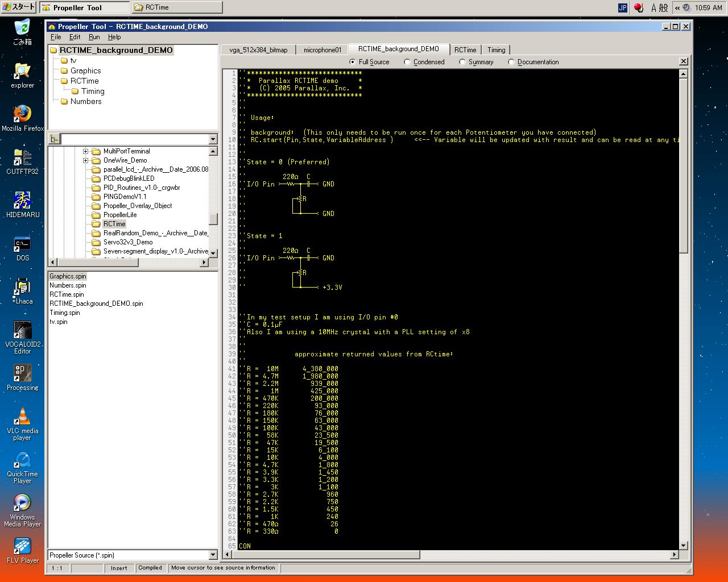
Task: Select the Documentation view radio button
Action: click(511, 62)
